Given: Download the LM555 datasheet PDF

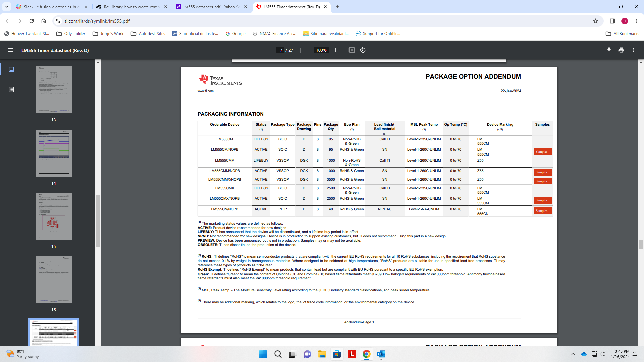Looking at the screenshot, I should point(609,50).
